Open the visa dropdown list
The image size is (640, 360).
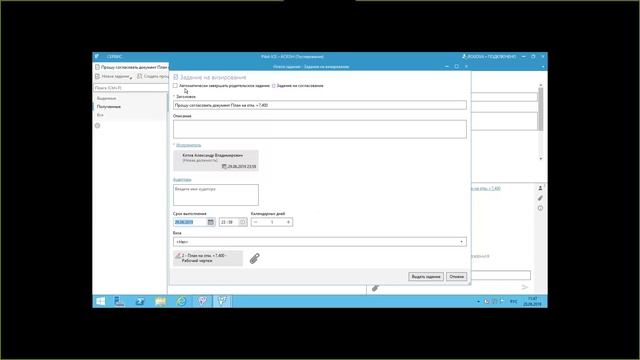(x=320, y=242)
